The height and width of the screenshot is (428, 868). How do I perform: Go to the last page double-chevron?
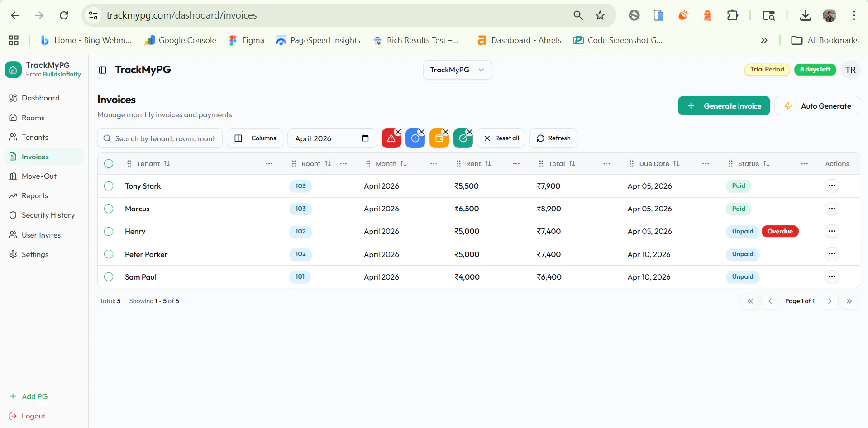pyautogui.click(x=849, y=301)
